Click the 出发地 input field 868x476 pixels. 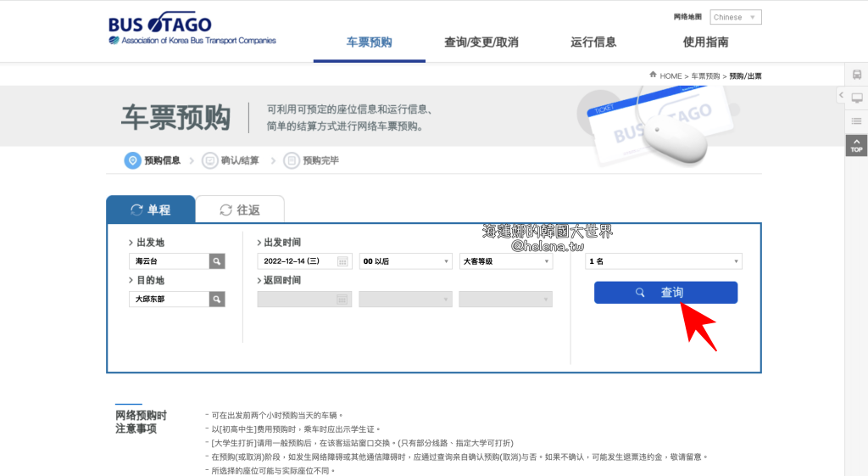click(x=169, y=261)
